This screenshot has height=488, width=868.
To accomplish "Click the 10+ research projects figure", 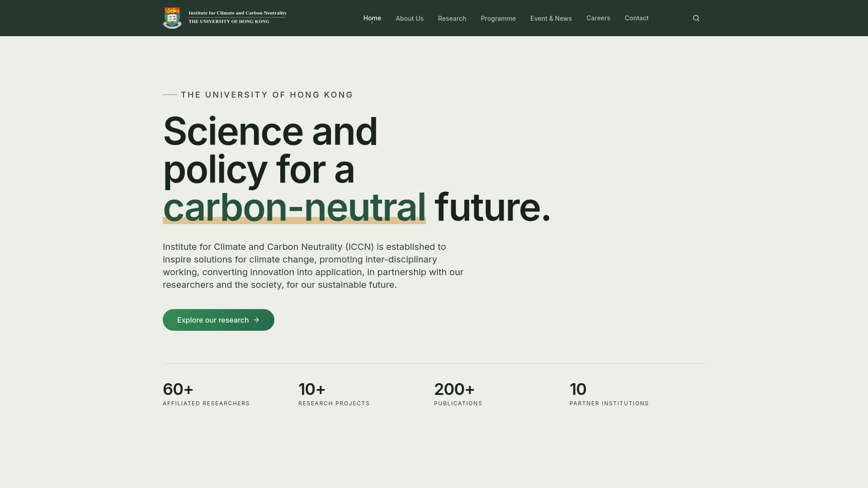I will click(312, 389).
